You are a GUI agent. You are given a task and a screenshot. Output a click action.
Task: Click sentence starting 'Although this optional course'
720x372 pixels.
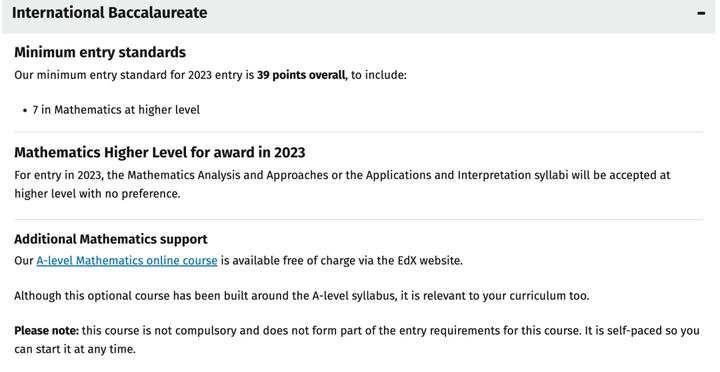click(x=302, y=295)
